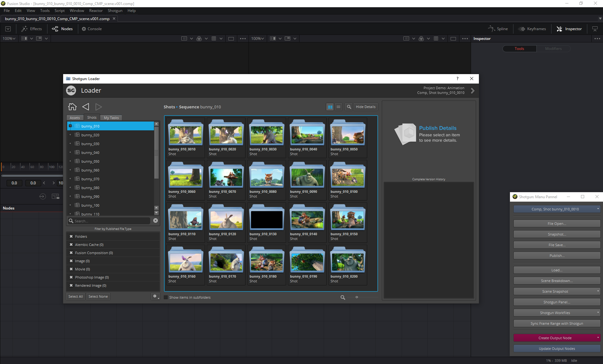Open the Keyframes editor

coord(532,29)
